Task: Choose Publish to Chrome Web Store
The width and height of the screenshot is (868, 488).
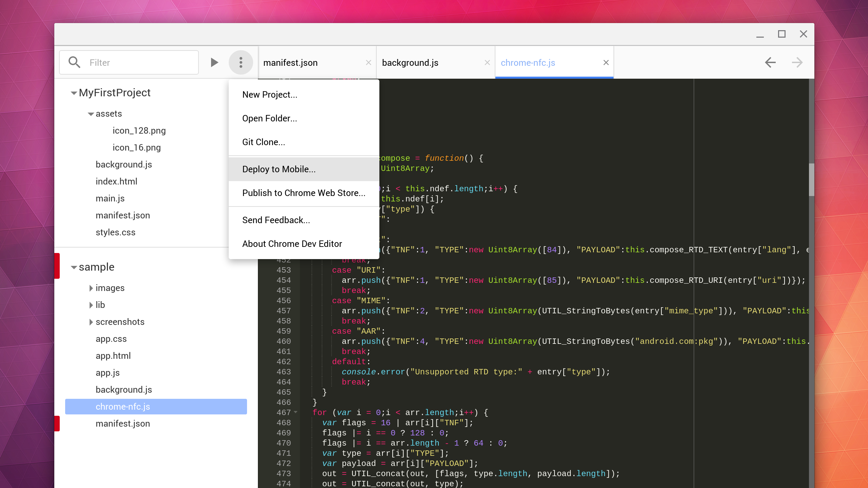Action: [x=303, y=193]
